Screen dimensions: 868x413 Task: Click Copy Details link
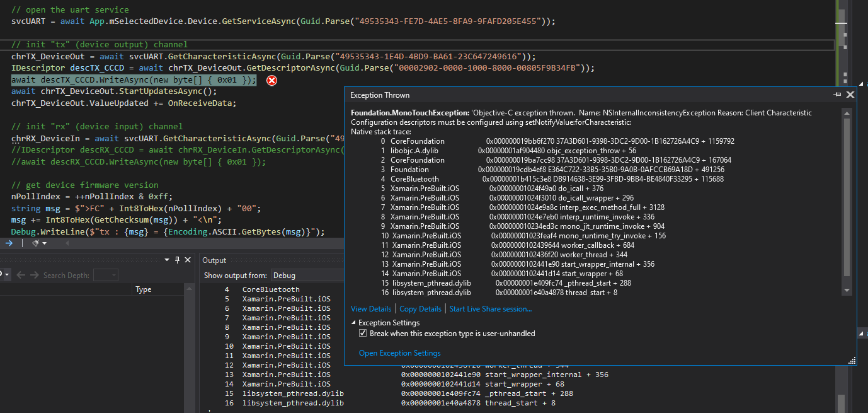coord(420,309)
